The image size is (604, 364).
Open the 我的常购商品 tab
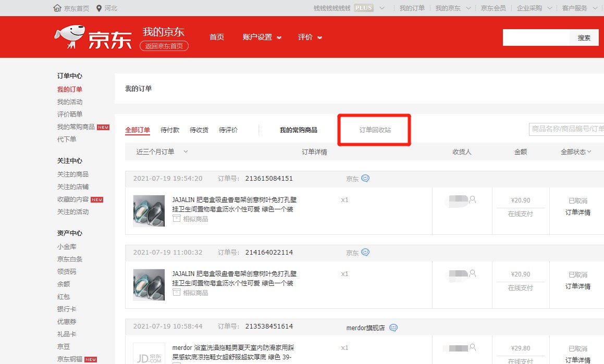tap(299, 130)
